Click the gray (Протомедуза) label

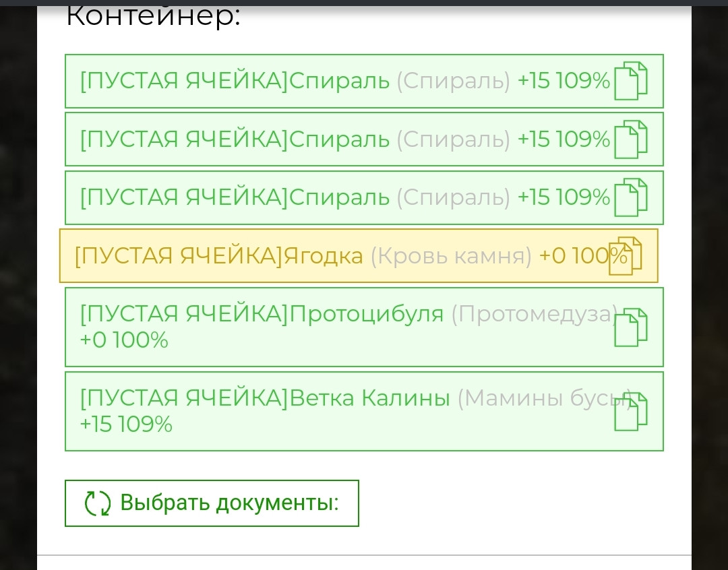pyautogui.click(x=535, y=314)
